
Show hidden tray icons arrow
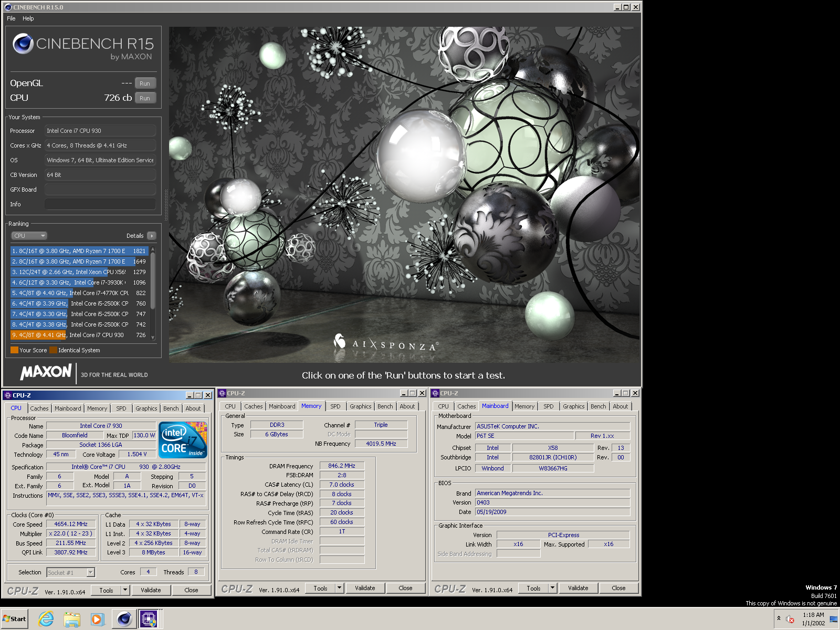pos(779,618)
